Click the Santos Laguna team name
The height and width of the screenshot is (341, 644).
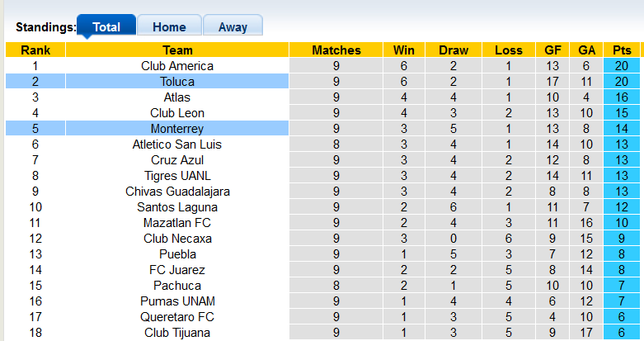pyautogui.click(x=177, y=207)
